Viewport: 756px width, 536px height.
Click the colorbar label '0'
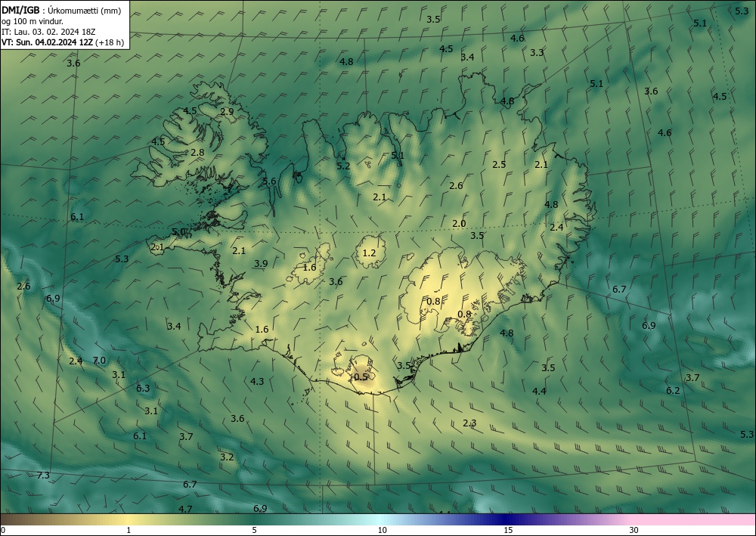tap(3, 530)
